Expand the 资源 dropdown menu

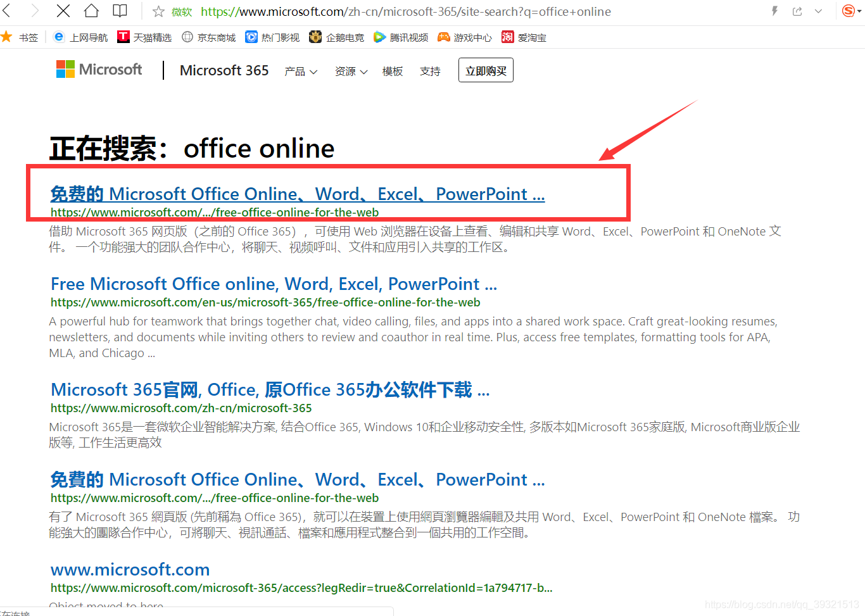[x=351, y=72]
